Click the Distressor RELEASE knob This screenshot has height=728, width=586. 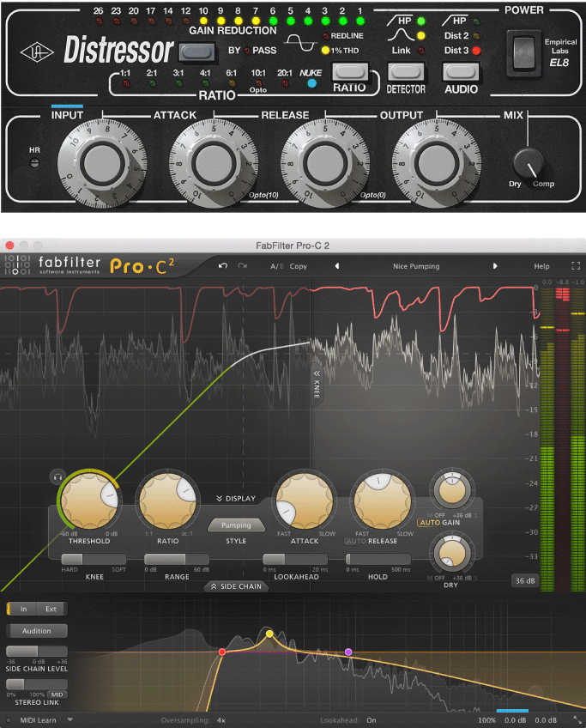[x=325, y=163]
